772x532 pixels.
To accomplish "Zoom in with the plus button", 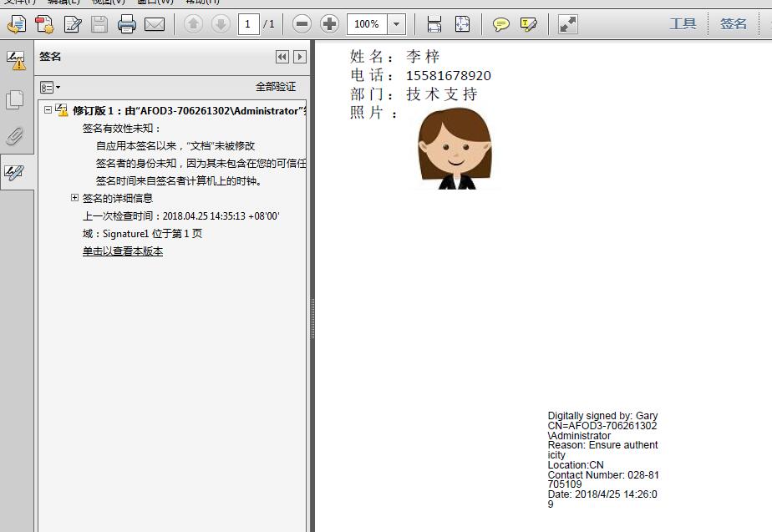I will pyautogui.click(x=329, y=24).
